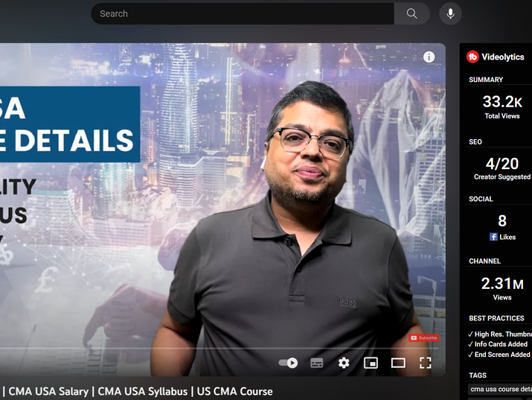
Task: Click the video title below the player
Action: coord(136,391)
